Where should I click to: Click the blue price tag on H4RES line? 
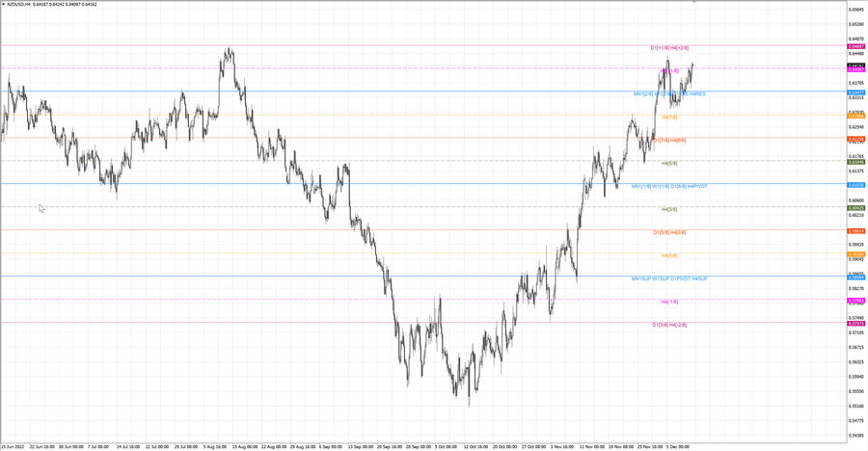(x=855, y=93)
